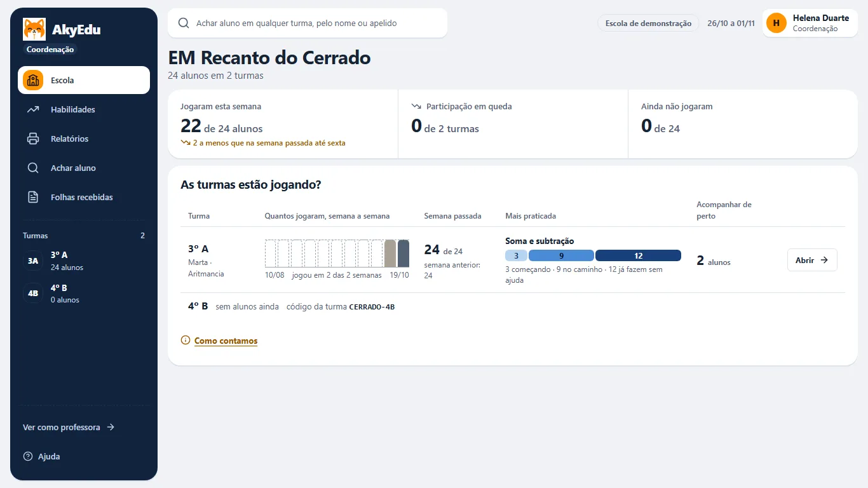The width and height of the screenshot is (868, 488).
Task: Open Relatórios from the sidebar
Action: click(84, 139)
